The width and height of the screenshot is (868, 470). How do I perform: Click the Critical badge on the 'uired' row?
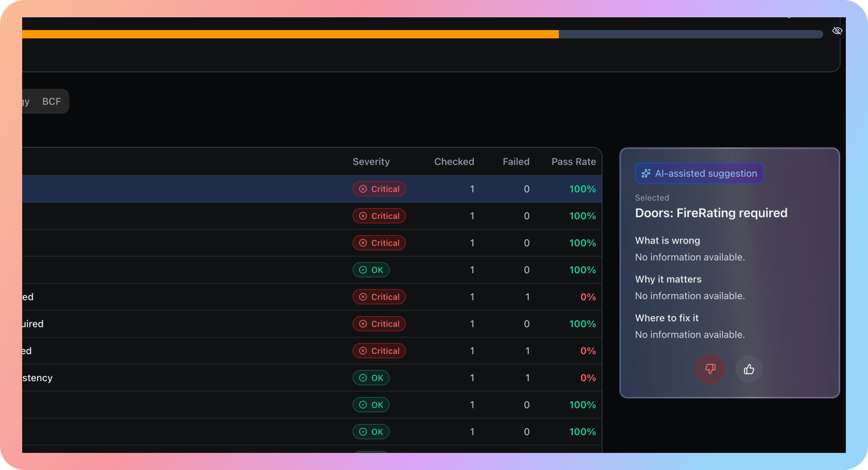pyautogui.click(x=379, y=324)
